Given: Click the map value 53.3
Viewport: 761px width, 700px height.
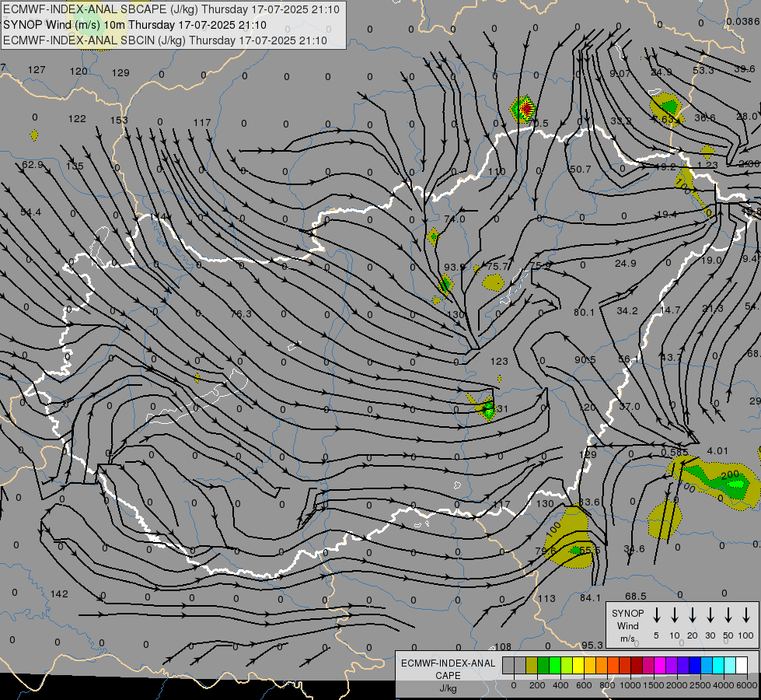Looking at the screenshot, I should [x=703, y=71].
